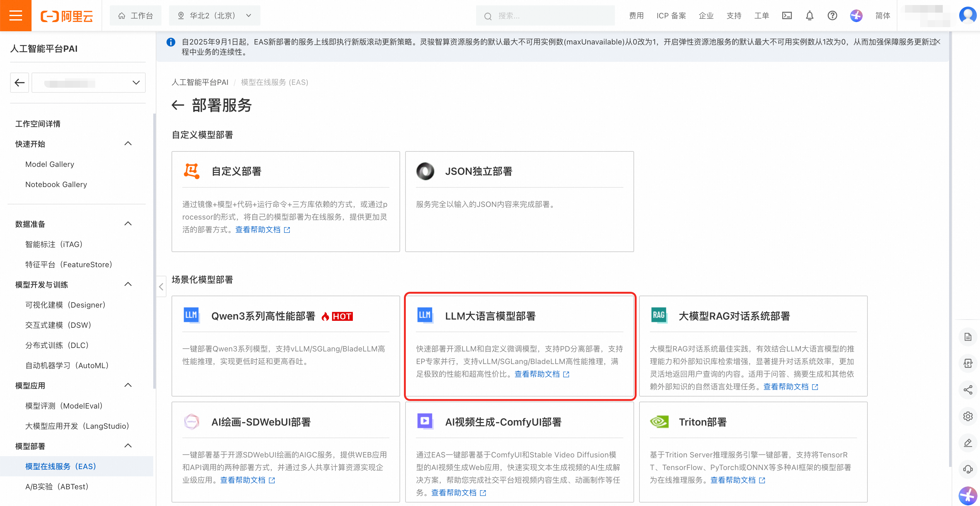Image resolution: width=980 pixels, height=506 pixels.
Task: Open the workspace selector dropdown
Action: click(89, 83)
